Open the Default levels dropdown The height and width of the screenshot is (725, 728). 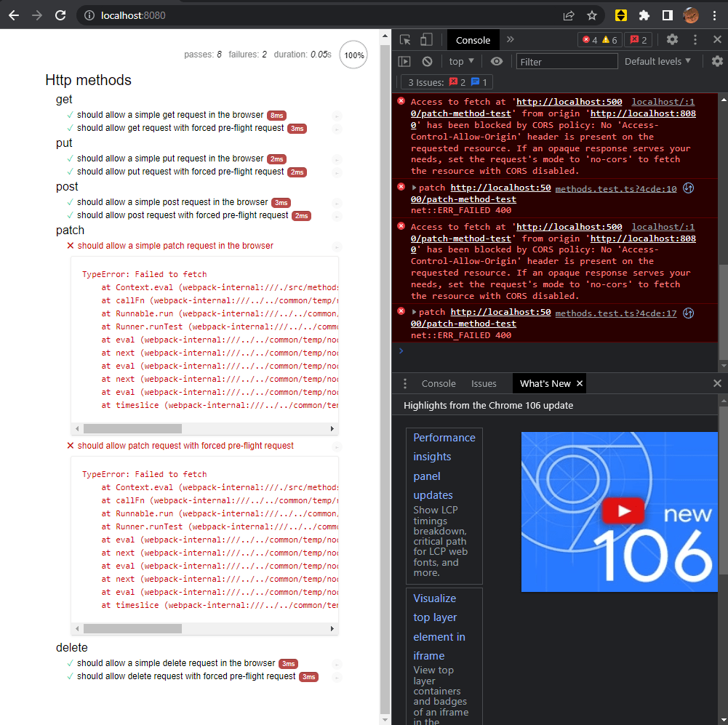point(656,61)
